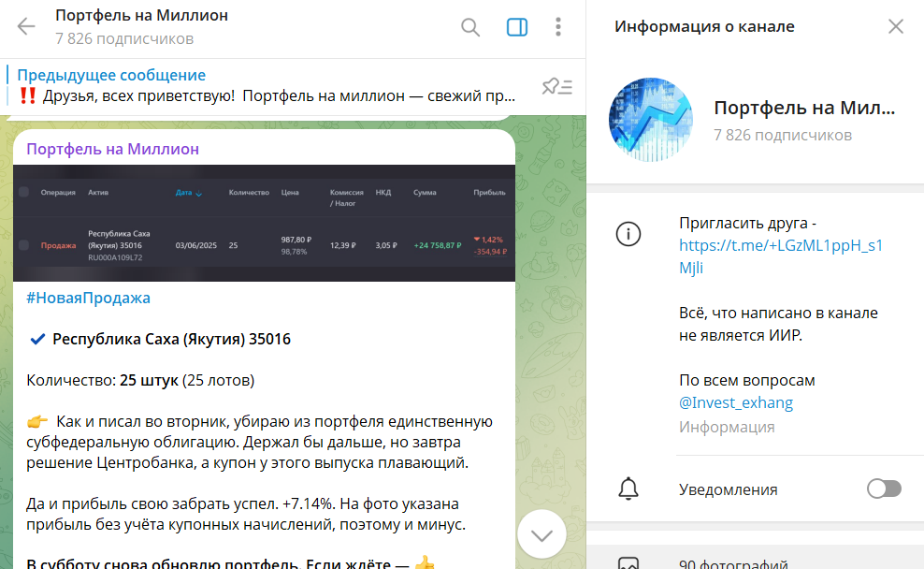Viewport: 924px width, 569px height.
Task: Click the channel name in the info panel
Action: point(804,108)
